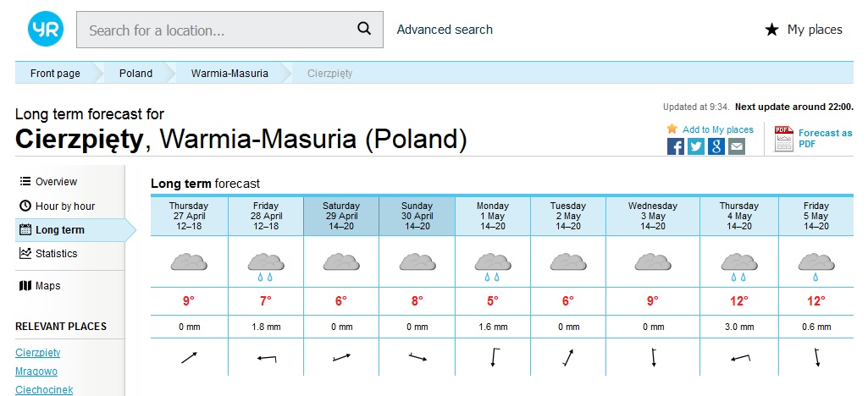Image resolution: width=868 pixels, height=396 pixels.
Task: Select the Saturday 29 April column
Action: coord(340,216)
